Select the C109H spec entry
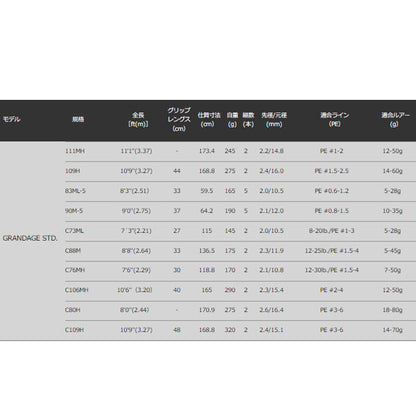This screenshot has height=416, width=416. 74,330
